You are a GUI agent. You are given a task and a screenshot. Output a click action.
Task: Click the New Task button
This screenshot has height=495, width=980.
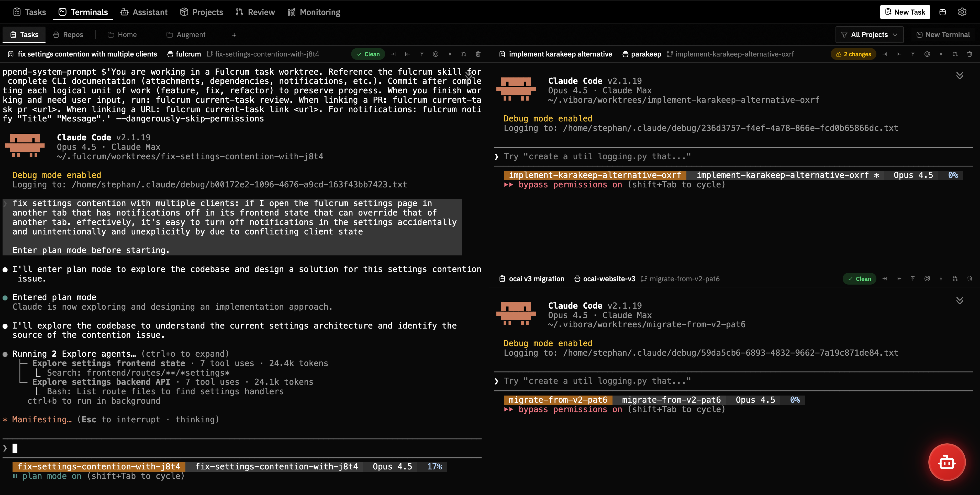pos(905,12)
